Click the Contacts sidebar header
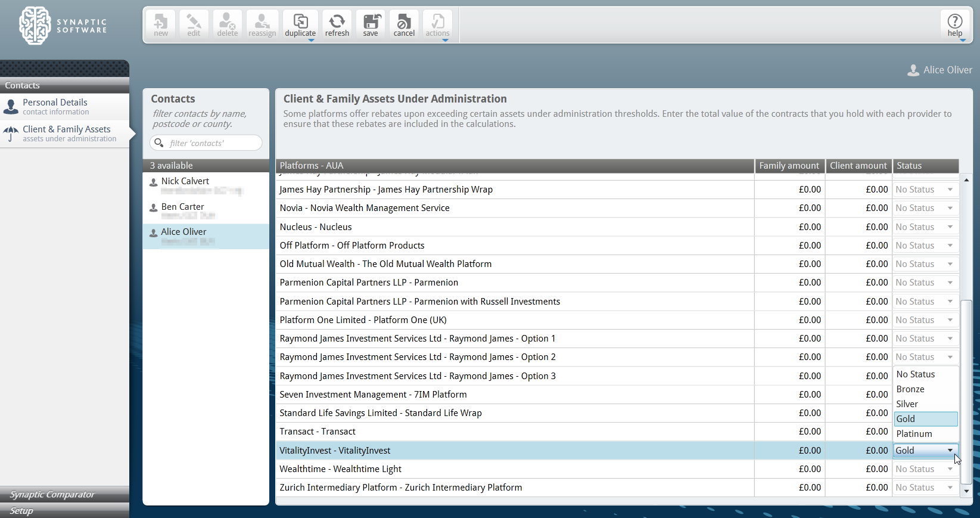 click(x=64, y=85)
